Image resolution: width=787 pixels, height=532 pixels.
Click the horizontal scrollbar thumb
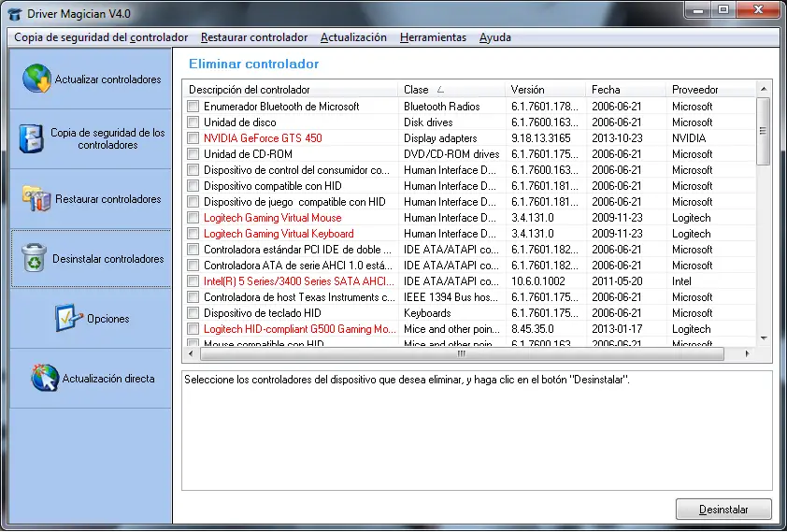(462, 353)
